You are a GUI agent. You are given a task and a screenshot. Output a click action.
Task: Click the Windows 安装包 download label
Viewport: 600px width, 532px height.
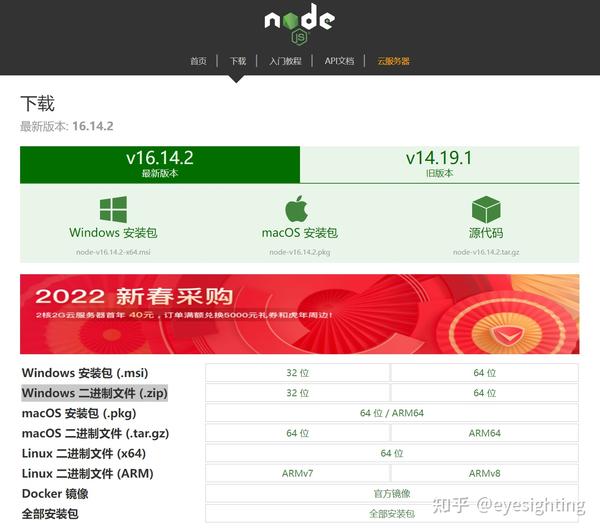point(113,233)
